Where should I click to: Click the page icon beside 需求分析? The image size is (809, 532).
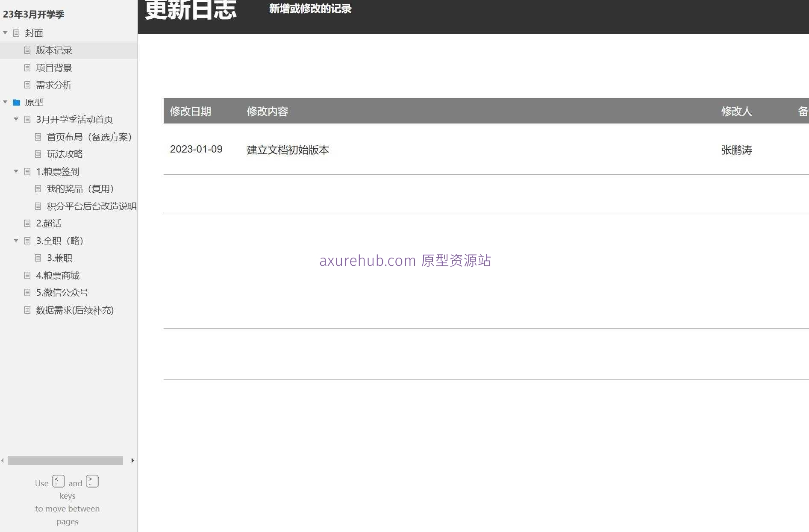pos(27,85)
